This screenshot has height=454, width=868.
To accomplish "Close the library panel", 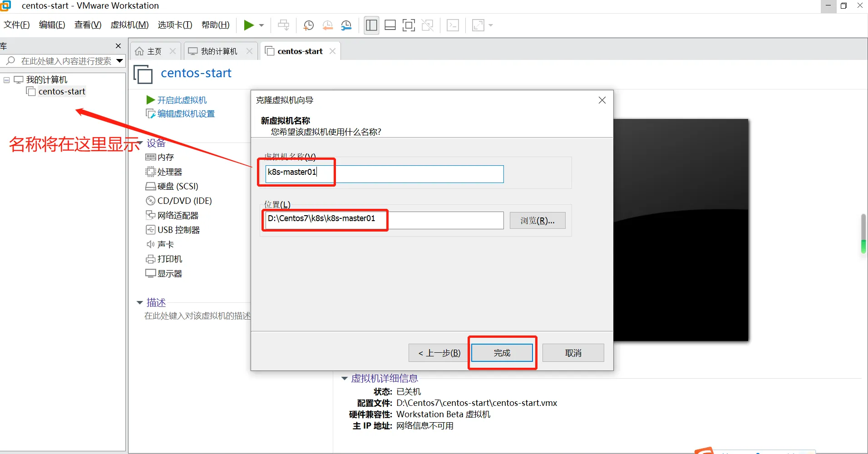I will [x=118, y=46].
